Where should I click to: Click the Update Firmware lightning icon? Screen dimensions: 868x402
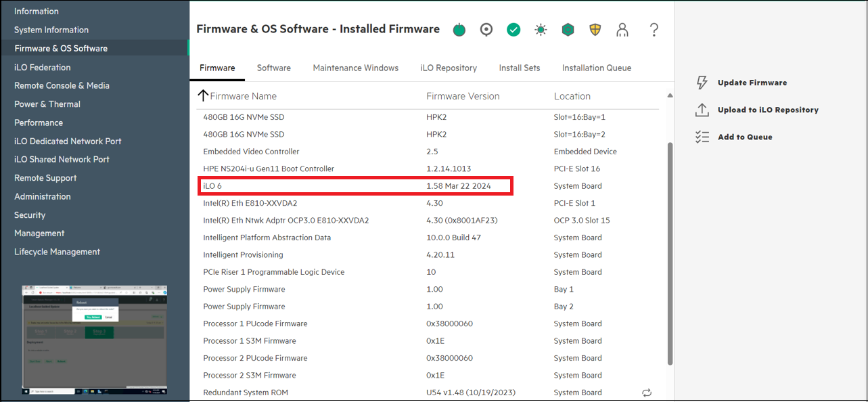702,82
